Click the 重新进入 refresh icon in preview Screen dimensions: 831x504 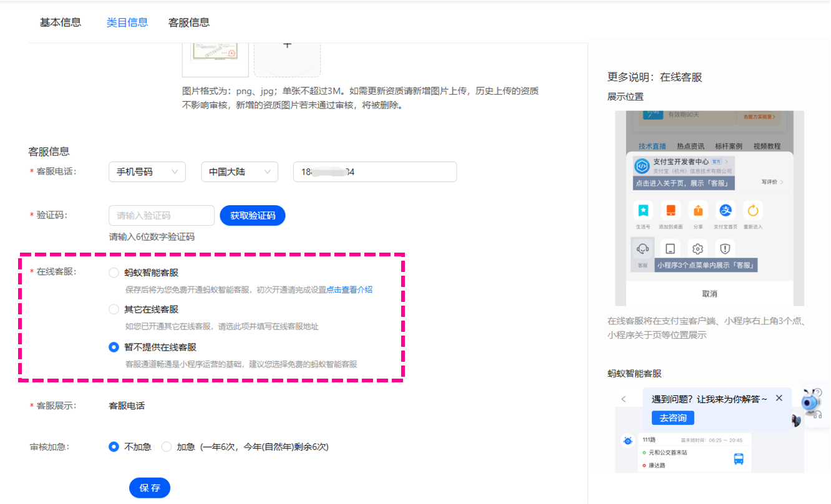pyautogui.click(x=752, y=210)
